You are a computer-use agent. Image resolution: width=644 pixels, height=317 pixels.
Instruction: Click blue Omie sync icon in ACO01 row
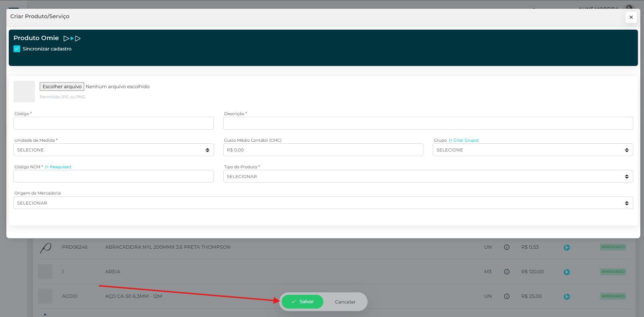tap(567, 296)
